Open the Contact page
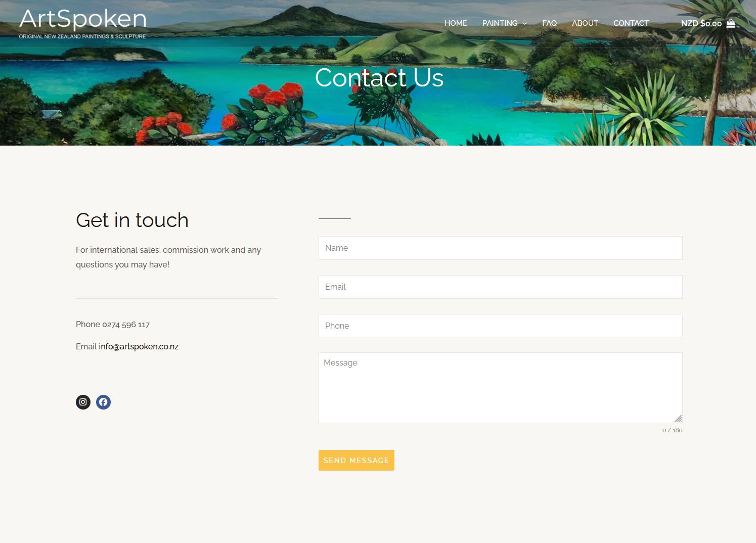 (x=631, y=23)
